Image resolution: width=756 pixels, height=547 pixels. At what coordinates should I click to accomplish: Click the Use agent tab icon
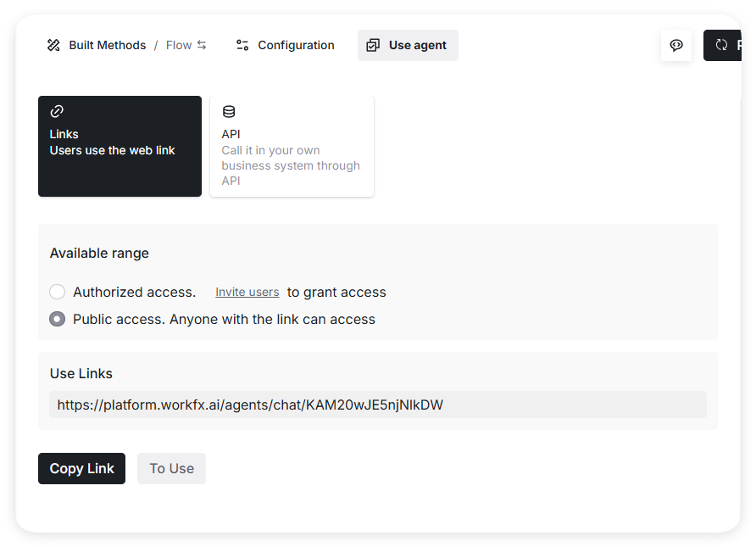point(373,45)
